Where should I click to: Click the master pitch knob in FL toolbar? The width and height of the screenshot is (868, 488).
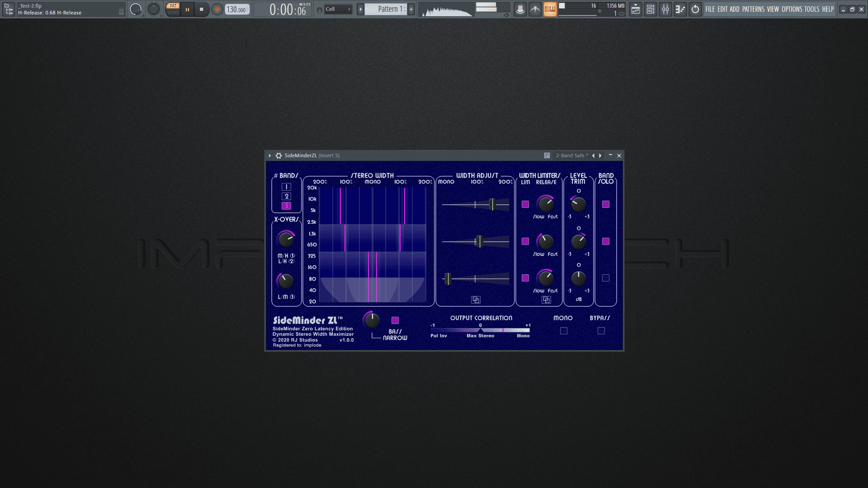tap(154, 9)
